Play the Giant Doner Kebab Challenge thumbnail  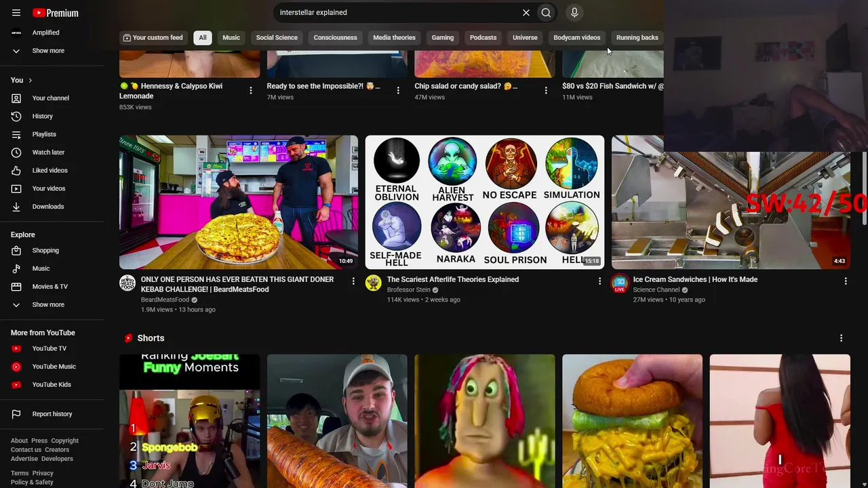pos(239,202)
